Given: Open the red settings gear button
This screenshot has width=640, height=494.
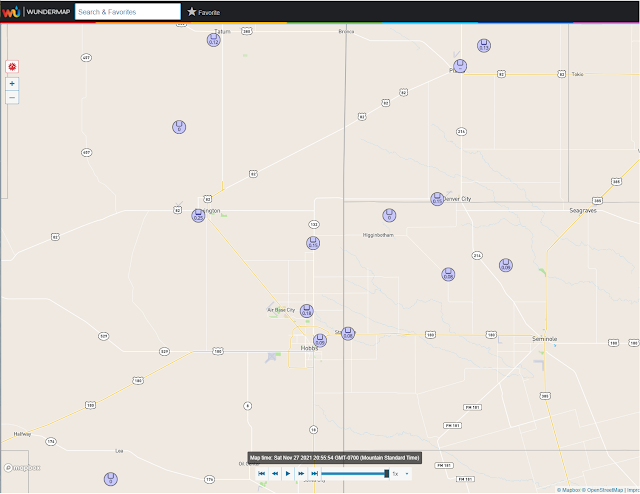Looking at the screenshot, I should click(12, 67).
